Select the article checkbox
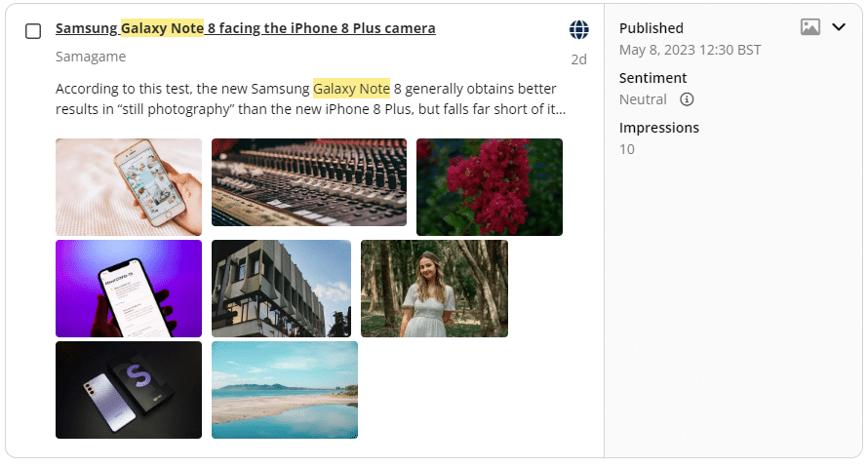Screen dimensions: 868x467 coord(33,31)
